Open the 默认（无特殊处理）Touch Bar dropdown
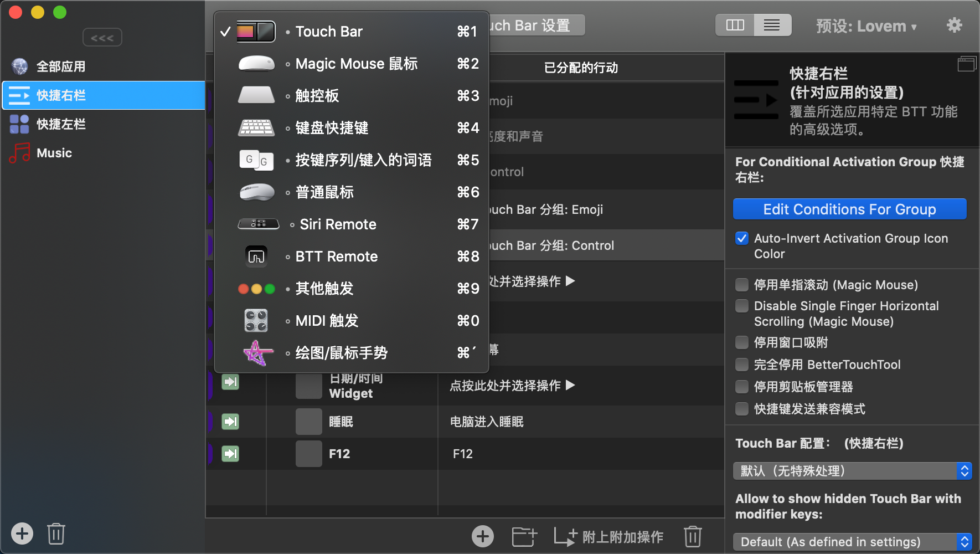The image size is (980, 554). pos(853,471)
